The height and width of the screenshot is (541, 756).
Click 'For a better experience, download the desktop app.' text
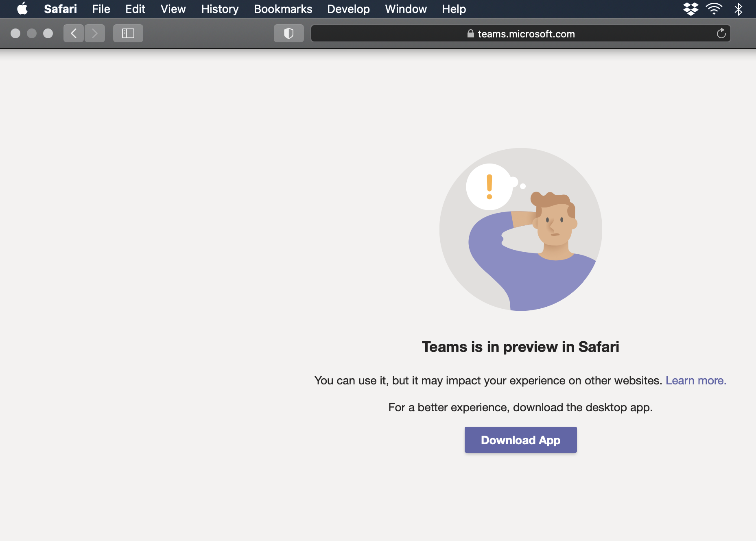(520, 408)
